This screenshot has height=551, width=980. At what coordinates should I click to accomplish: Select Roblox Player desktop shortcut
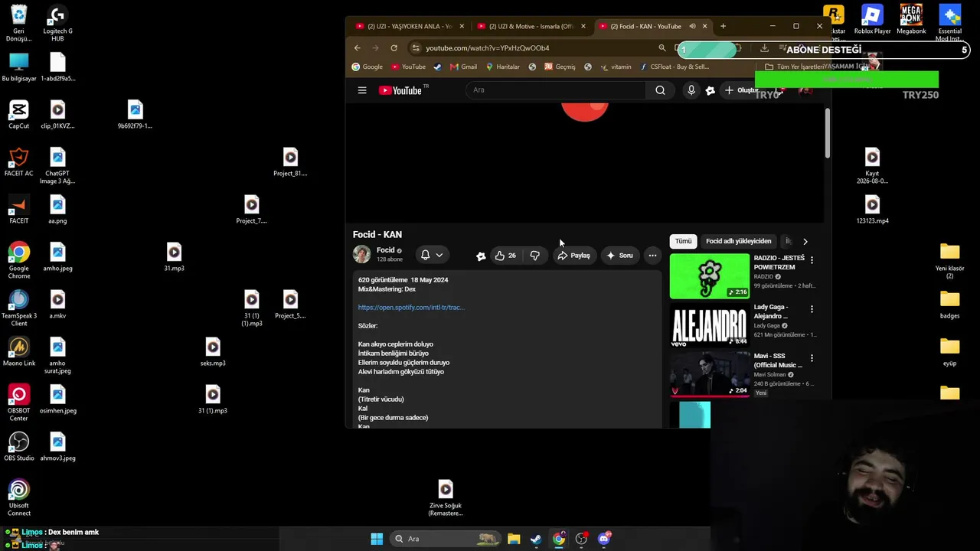(872, 20)
